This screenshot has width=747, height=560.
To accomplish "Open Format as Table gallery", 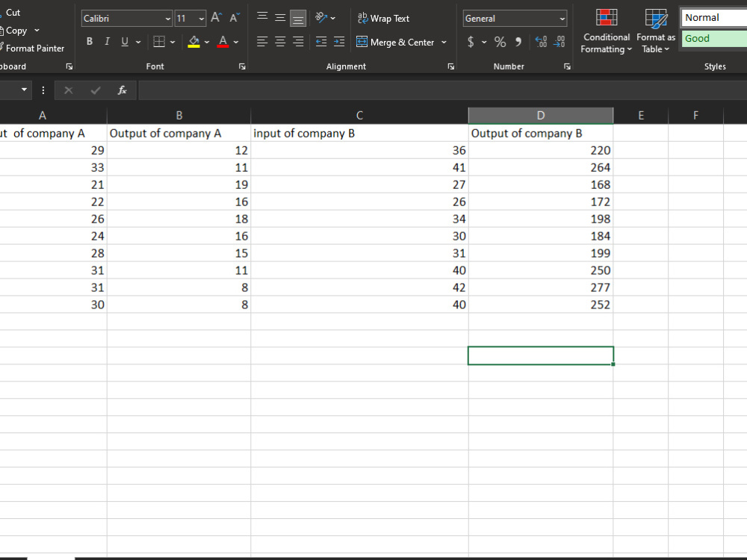I will (656, 31).
